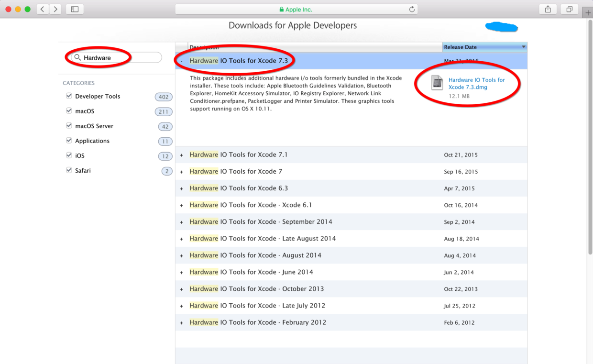Expand the Xcode 6.1 tools row
593x364 pixels.
point(182,205)
